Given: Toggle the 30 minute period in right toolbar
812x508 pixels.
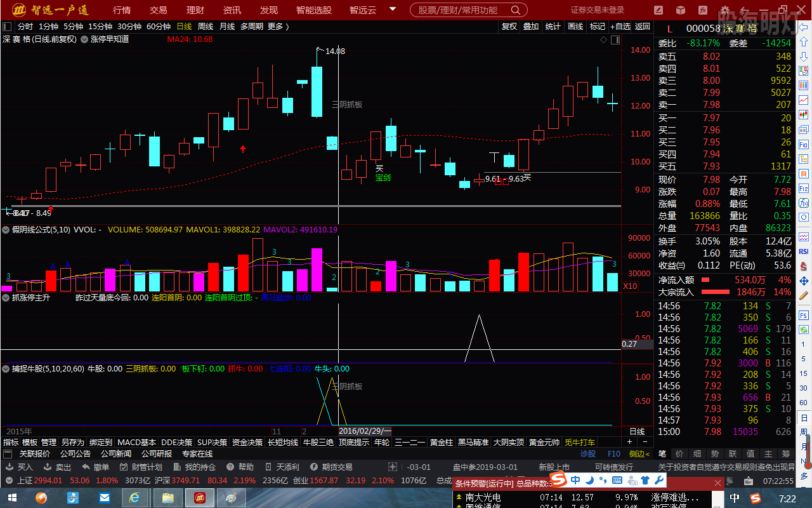Looking at the screenshot, I should tap(804, 387).
